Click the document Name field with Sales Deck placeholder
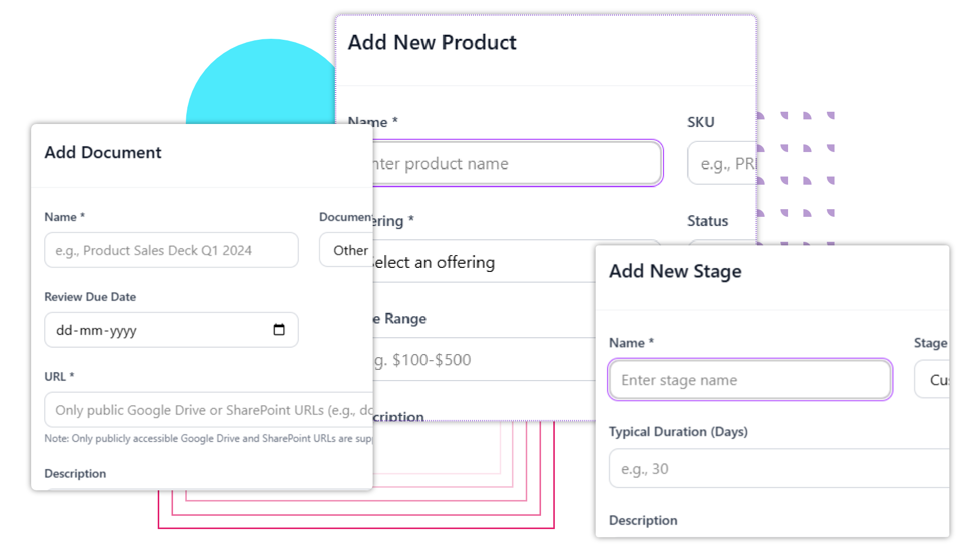Viewport: 980px width, 551px height. 171,250
